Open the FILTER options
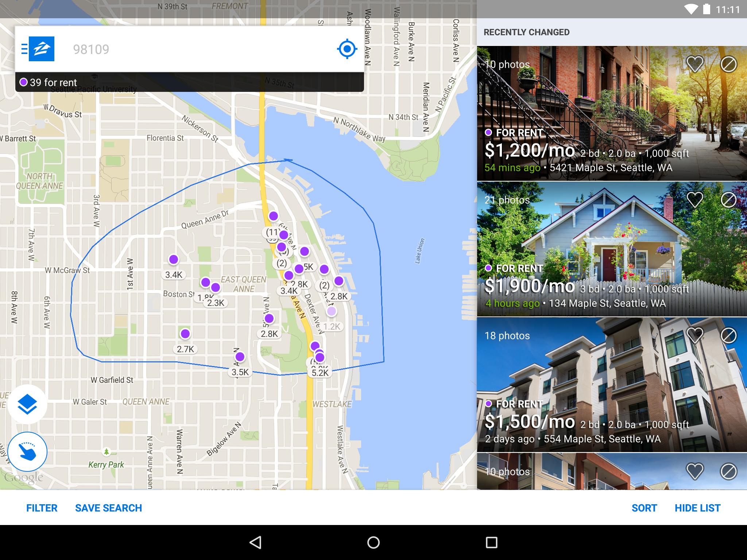The image size is (747, 560). (x=42, y=508)
